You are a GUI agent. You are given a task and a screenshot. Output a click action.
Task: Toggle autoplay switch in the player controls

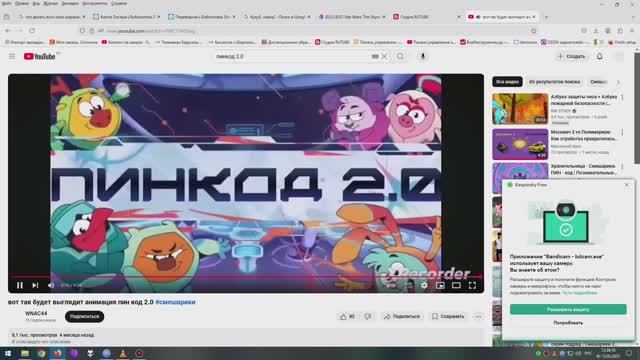(x=391, y=285)
